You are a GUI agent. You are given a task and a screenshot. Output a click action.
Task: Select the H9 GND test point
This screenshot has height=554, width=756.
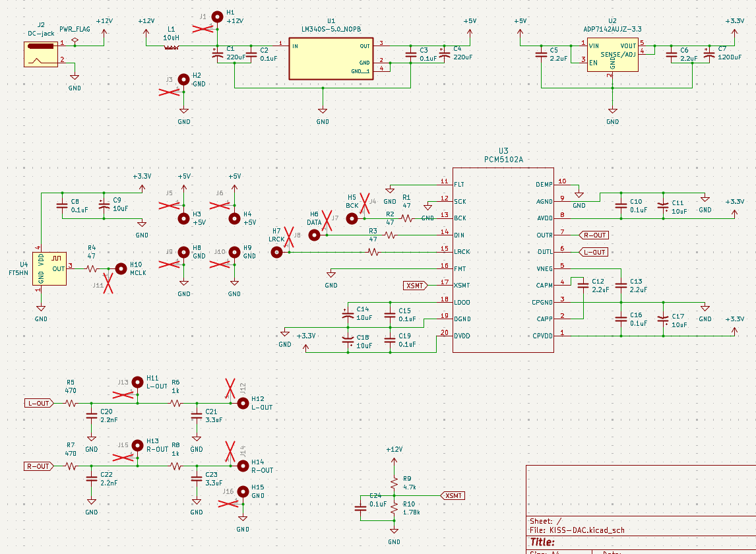point(234,252)
